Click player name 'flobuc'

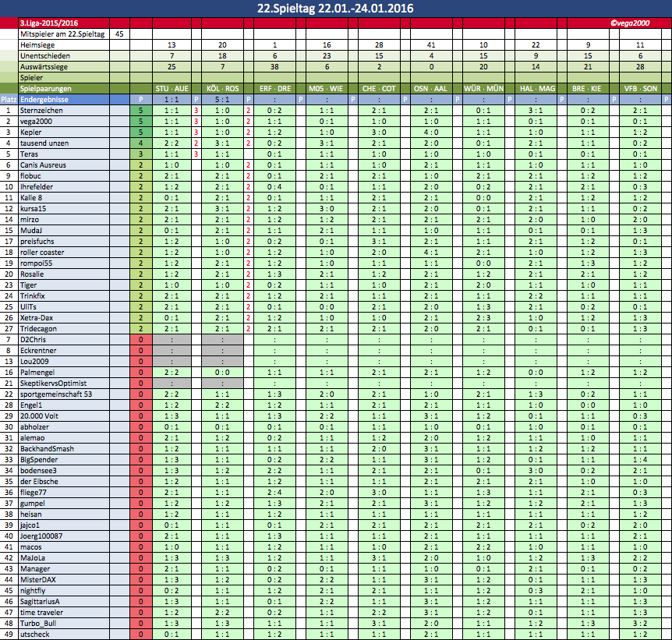click(x=30, y=176)
